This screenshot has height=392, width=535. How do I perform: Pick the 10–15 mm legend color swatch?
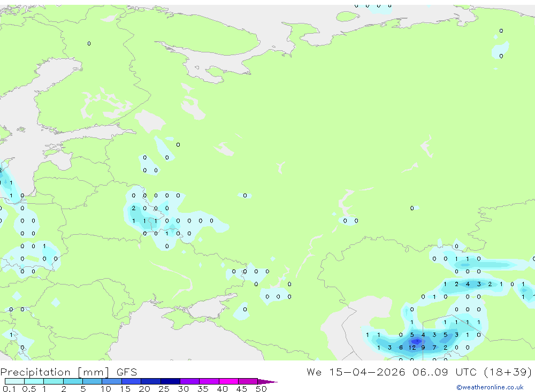point(112,381)
